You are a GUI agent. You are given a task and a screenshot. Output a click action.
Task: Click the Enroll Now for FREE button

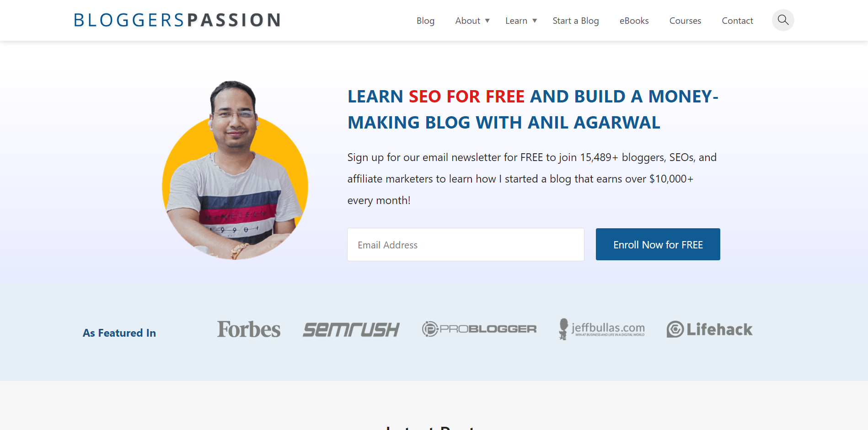[658, 244]
